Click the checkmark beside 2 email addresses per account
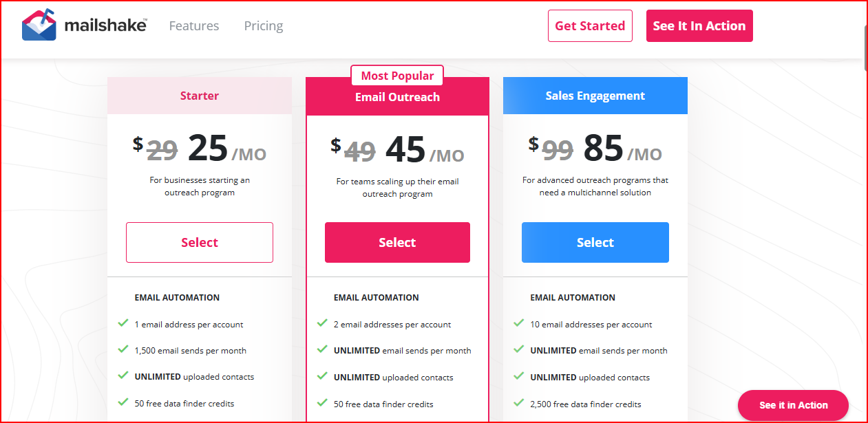The image size is (868, 423). point(323,324)
